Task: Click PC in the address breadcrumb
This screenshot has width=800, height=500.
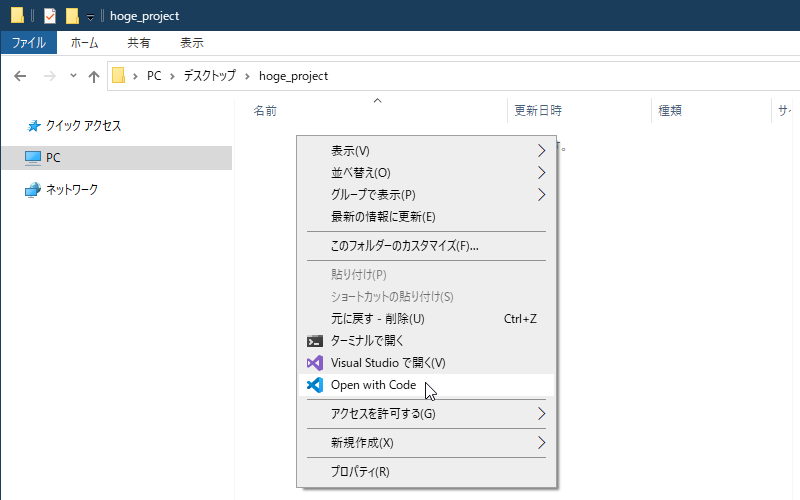Action: point(154,76)
